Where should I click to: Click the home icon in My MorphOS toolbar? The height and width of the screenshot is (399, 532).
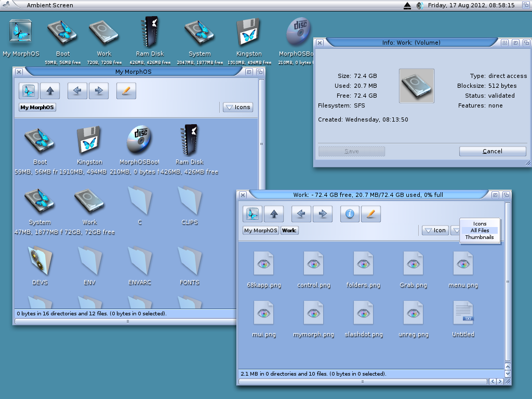29,90
